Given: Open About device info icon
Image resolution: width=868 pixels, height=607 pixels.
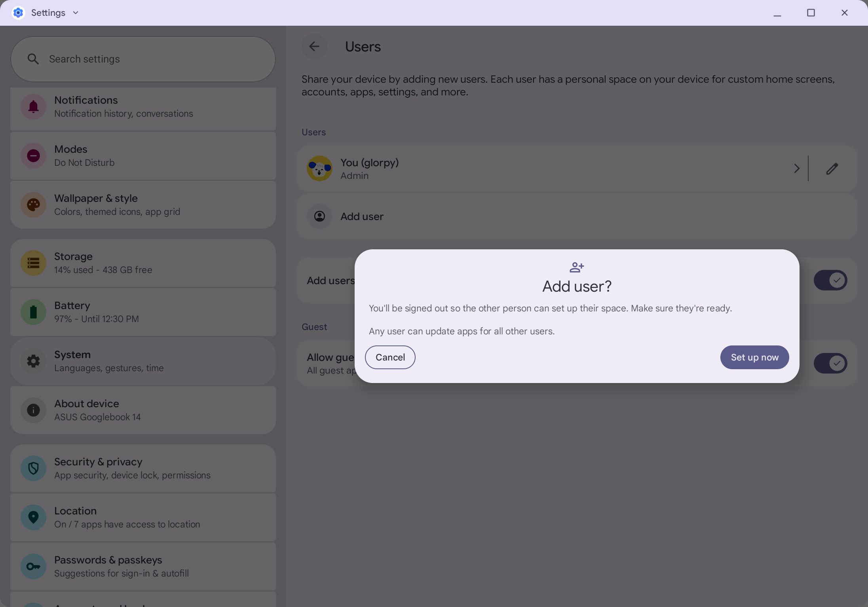Looking at the screenshot, I should pyautogui.click(x=33, y=410).
